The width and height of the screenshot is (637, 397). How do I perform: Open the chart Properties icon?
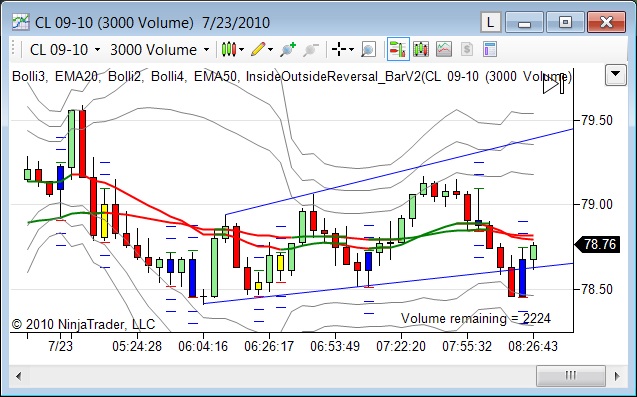click(x=490, y=50)
